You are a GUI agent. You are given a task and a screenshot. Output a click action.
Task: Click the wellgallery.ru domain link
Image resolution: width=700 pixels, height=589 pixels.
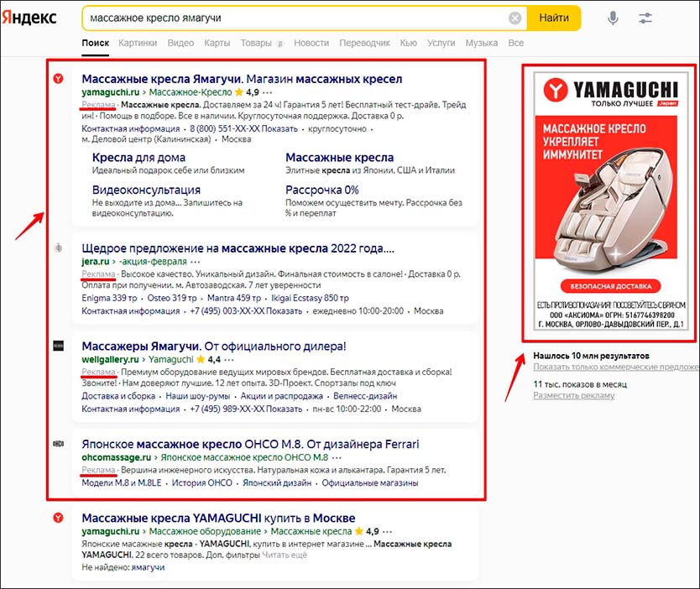coord(110,360)
